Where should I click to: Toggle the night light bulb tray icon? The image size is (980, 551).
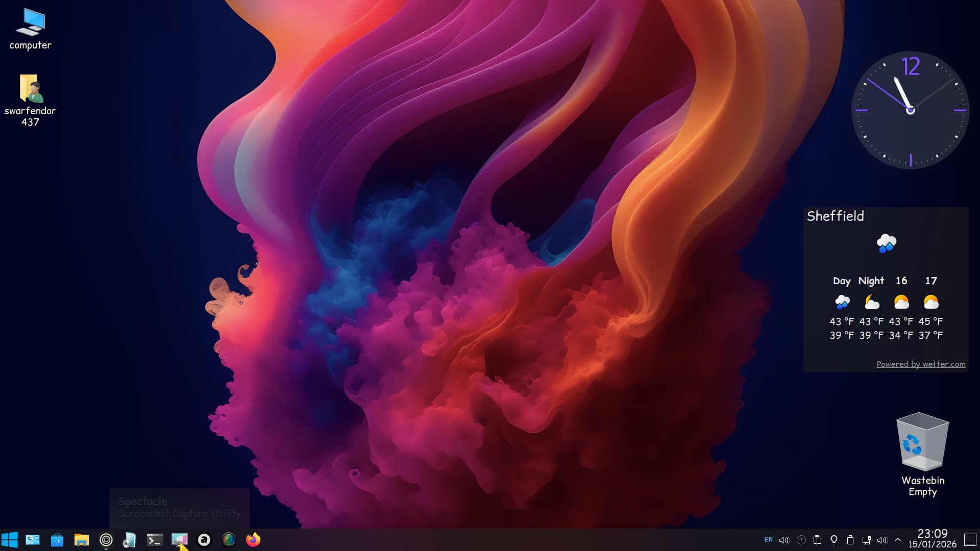point(834,540)
